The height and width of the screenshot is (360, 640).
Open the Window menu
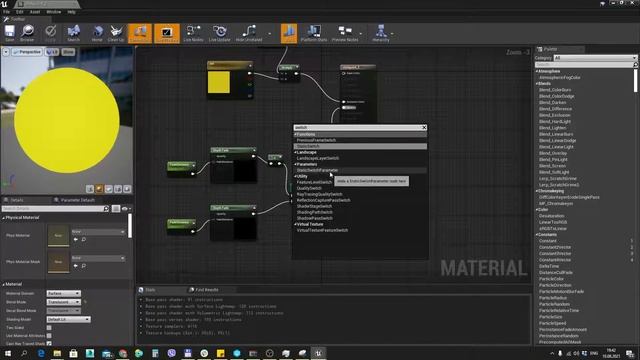(x=53, y=12)
